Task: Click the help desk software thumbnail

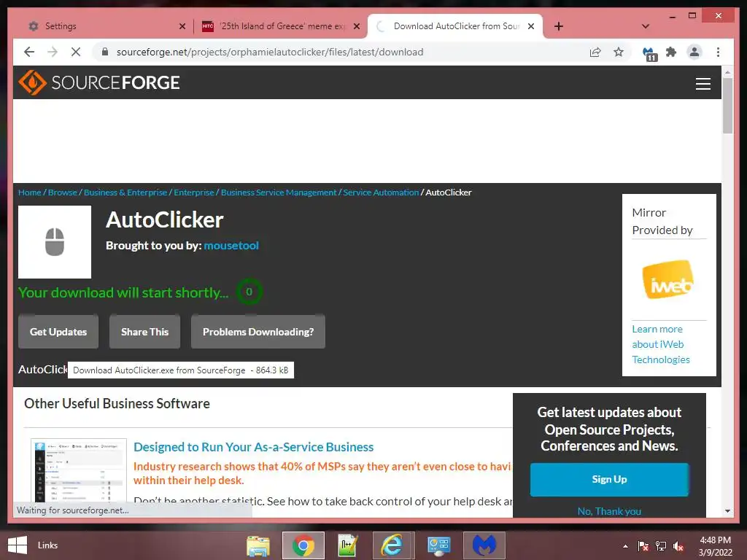Action: [79, 470]
